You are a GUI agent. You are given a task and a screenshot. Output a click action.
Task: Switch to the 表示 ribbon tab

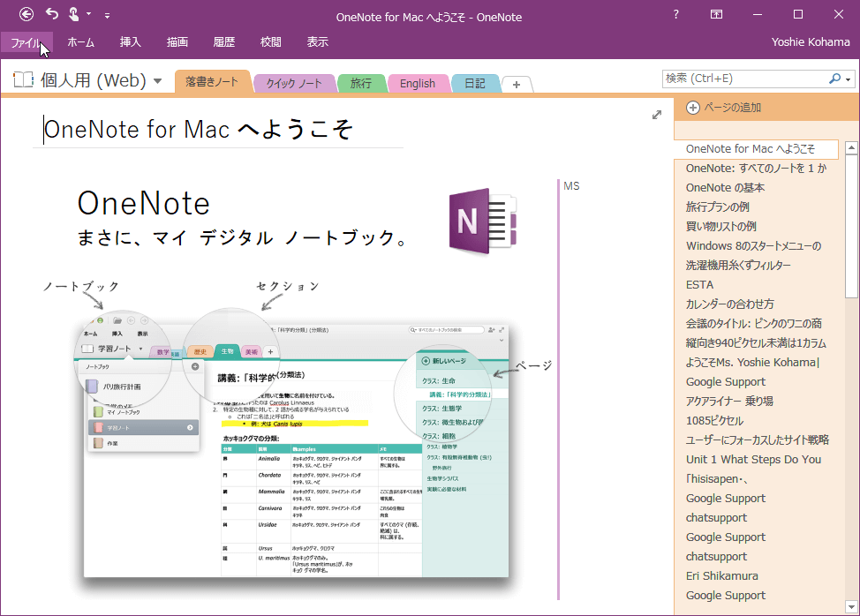[318, 42]
